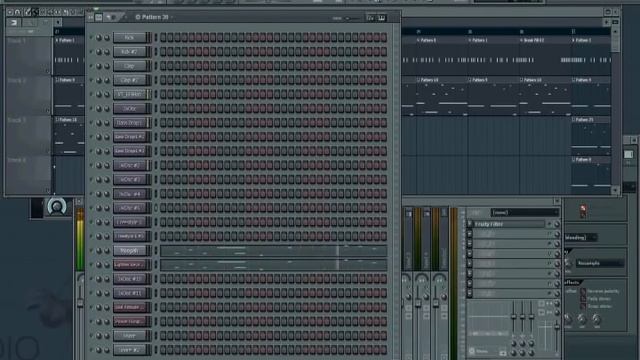Click the first mixer EQ band slider
The image size is (640, 360).
(514, 316)
